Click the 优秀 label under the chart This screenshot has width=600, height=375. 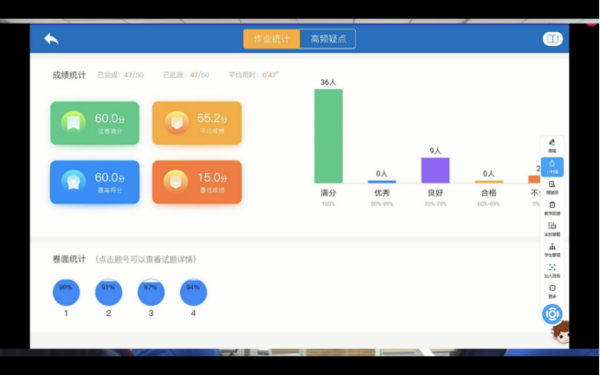(382, 193)
